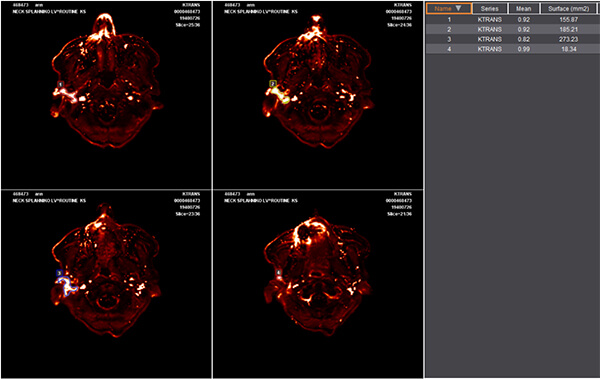Click the Surface (mm2) column header
Viewport: 600px width, 379px height.
(569, 8)
